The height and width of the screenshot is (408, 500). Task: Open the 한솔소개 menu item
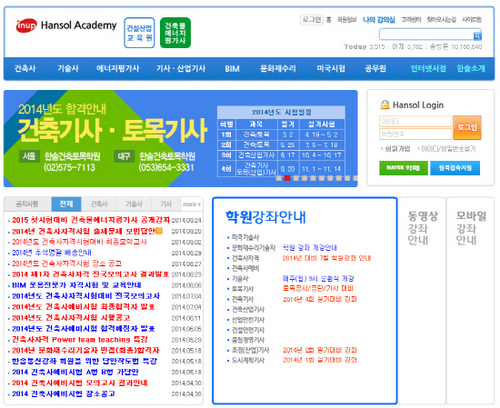[471, 69]
